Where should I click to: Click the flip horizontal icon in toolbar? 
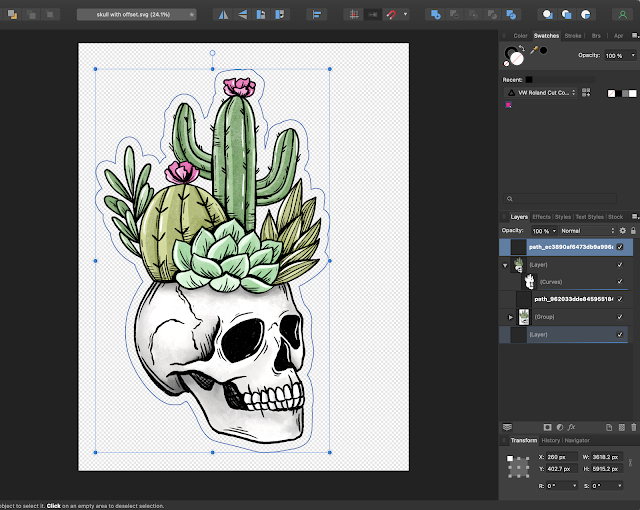click(x=222, y=15)
